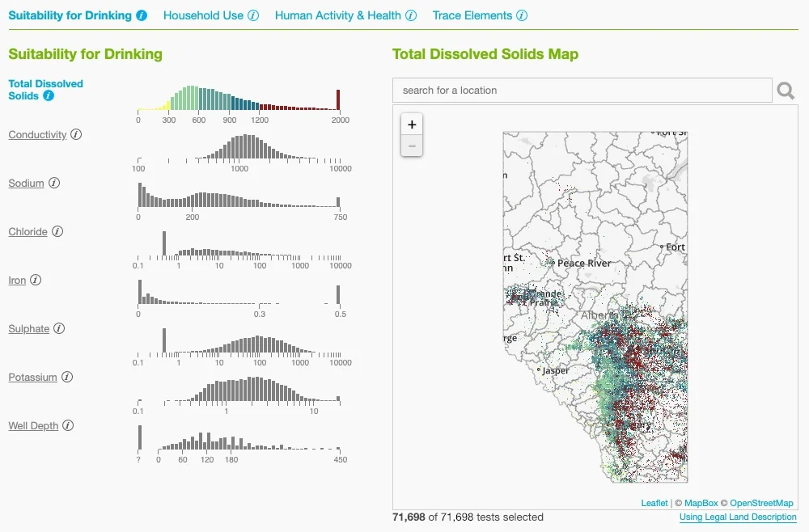Open the Well Depth info icon

69,426
